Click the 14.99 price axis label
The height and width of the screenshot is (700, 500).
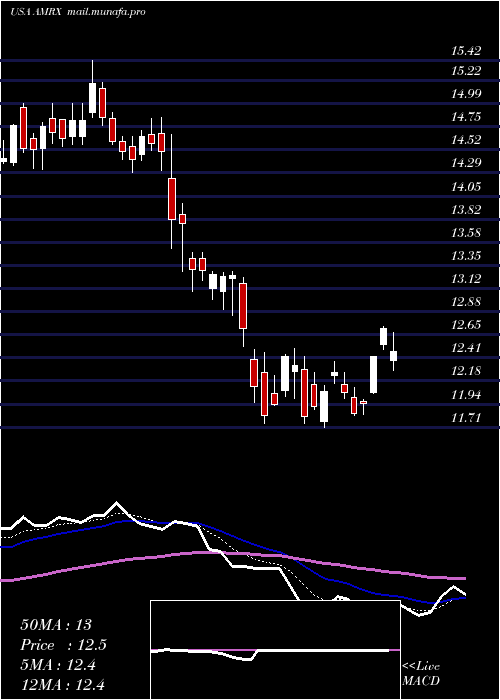click(x=466, y=94)
